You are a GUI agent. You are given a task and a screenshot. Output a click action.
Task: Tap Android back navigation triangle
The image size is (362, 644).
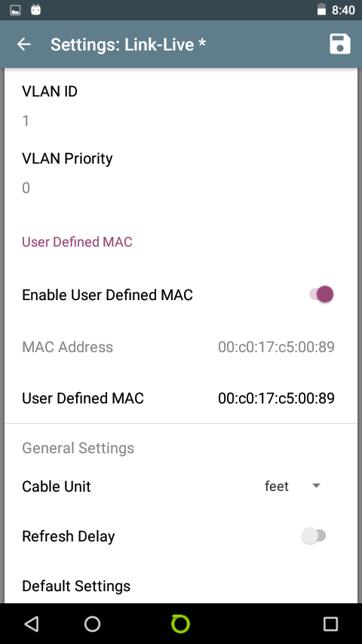click(x=31, y=624)
